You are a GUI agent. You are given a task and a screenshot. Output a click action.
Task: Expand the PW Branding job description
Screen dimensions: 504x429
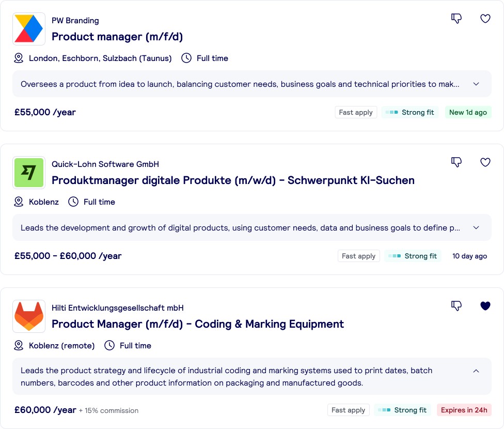(x=476, y=84)
